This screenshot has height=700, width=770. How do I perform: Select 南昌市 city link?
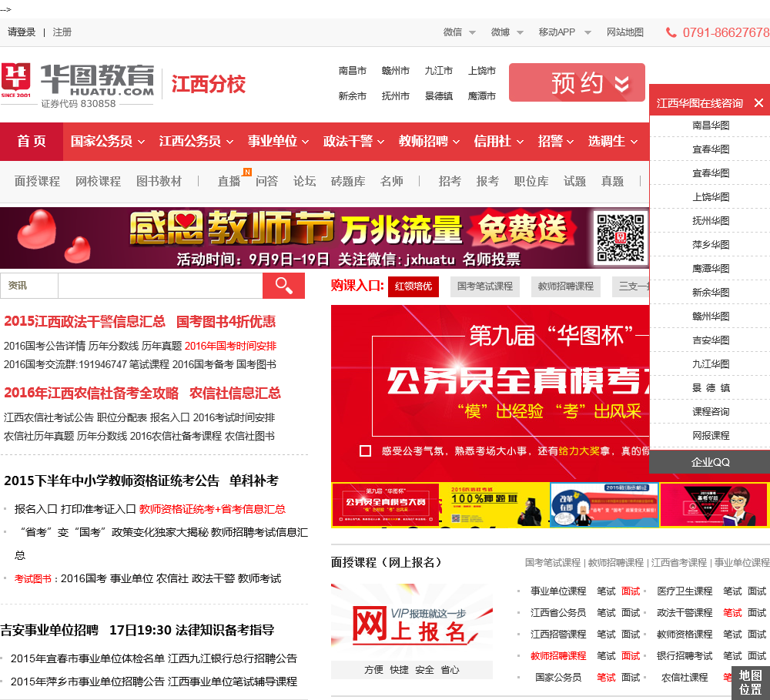tap(353, 71)
